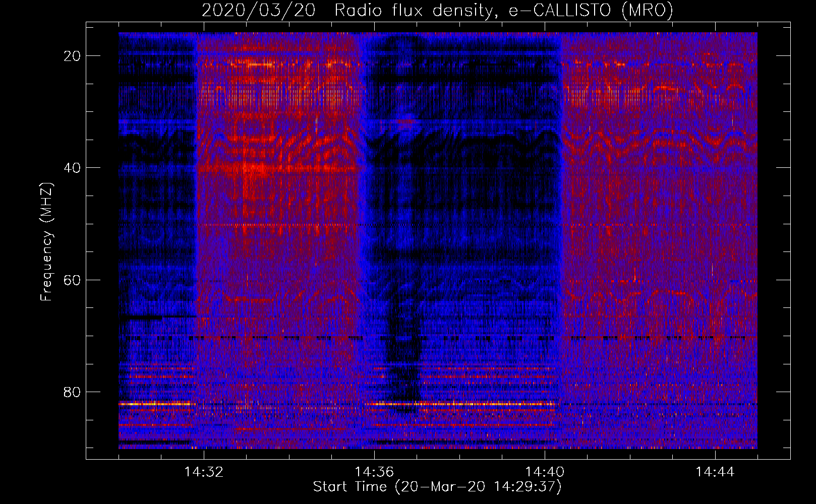
Task: Click the 60 MHz frequency tick label
Action: [x=73, y=280]
